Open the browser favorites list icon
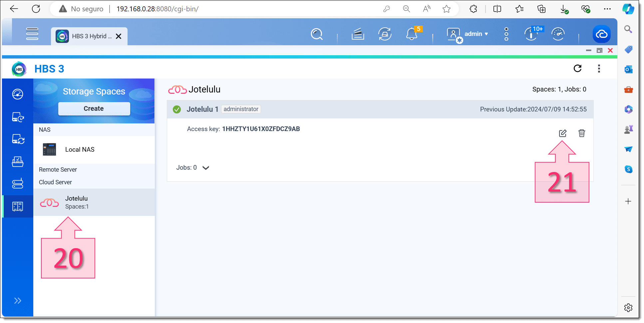This screenshot has width=644, height=323. tap(519, 9)
